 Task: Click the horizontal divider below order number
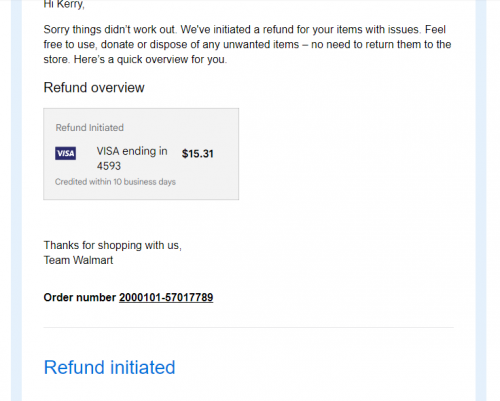(x=248, y=327)
